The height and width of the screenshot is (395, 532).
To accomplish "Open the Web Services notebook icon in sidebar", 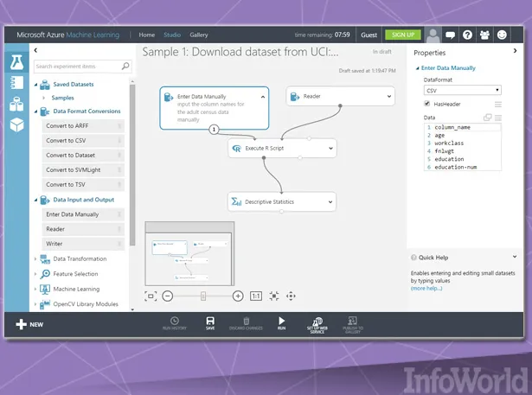I will click(x=16, y=83).
